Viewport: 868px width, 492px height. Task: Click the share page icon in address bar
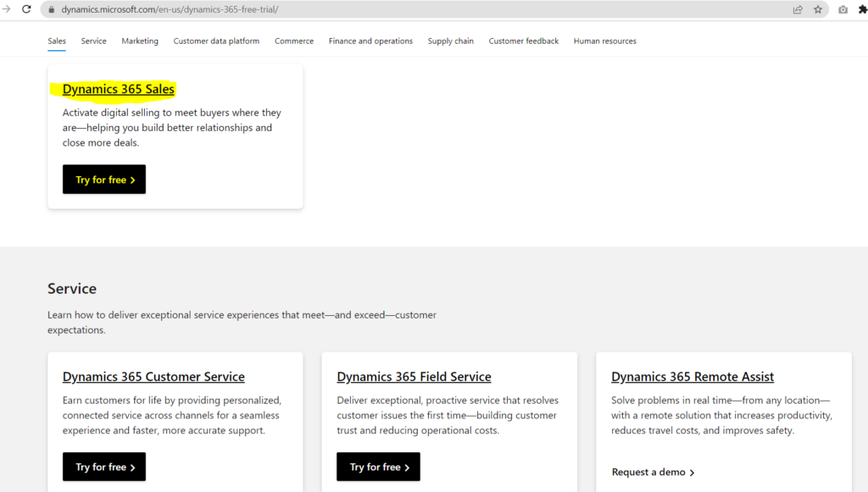[x=798, y=9]
